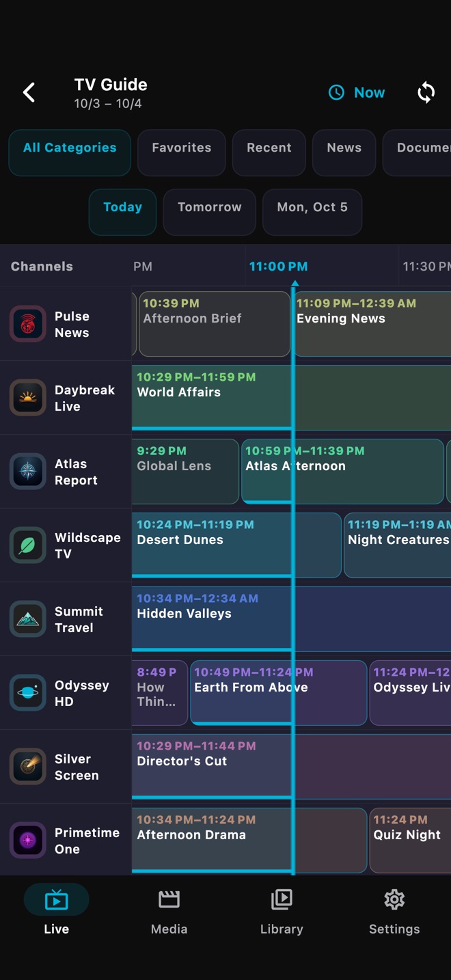Open the Library icon in bottom bar
The width and height of the screenshot is (451, 980).
click(x=282, y=899)
